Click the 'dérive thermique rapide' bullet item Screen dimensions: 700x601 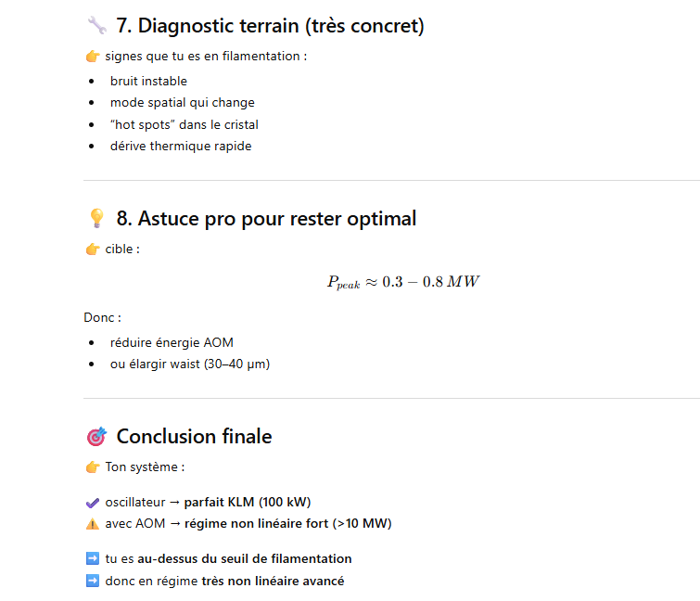click(x=181, y=146)
